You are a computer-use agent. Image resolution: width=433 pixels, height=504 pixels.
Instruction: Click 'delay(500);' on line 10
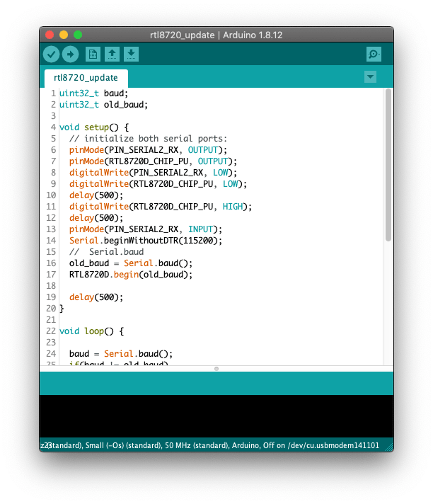tap(96, 195)
